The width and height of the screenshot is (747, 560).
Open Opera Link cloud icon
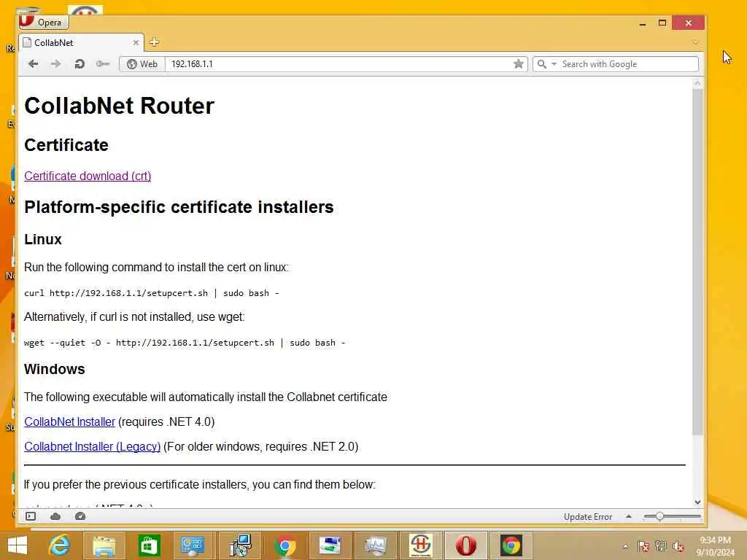[x=55, y=516]
